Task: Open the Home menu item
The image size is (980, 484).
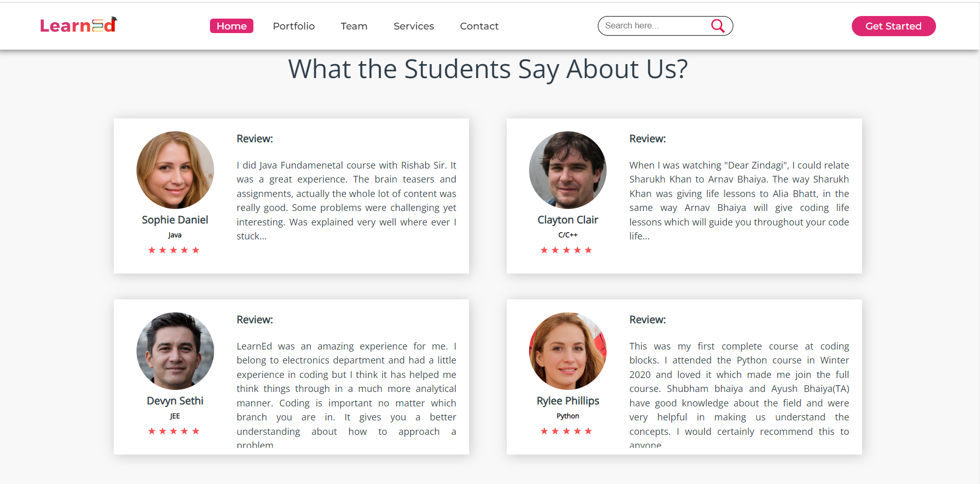Action: tap(231, 26)
